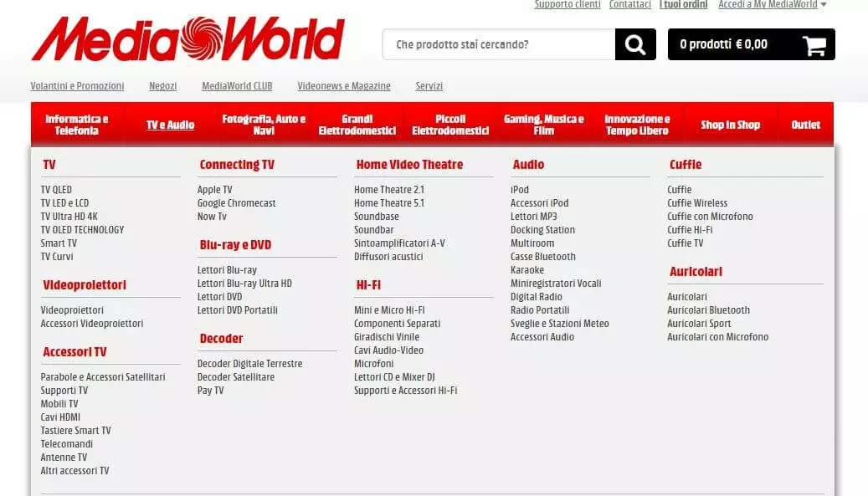Open the Shop in Shop menu
Screen dimensions: 868x496
pyautogui.click(x=730, y=125)
